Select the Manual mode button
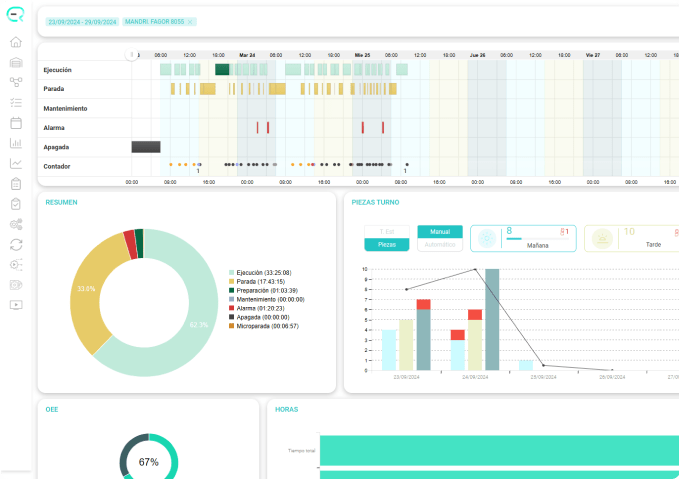679x479 pixels. pyautogui.click(x=440, y=232)
